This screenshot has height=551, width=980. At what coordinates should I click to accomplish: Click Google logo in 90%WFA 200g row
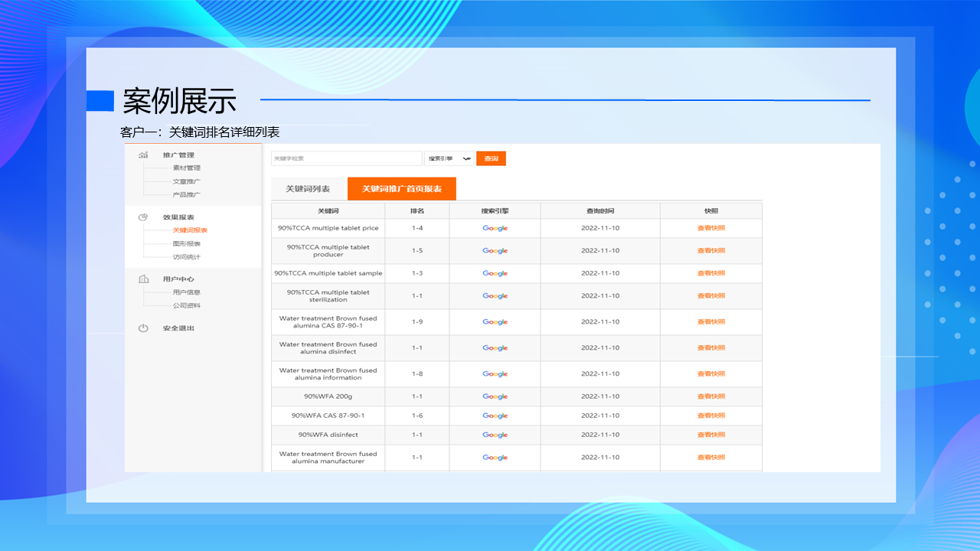[x=495, y=396]
